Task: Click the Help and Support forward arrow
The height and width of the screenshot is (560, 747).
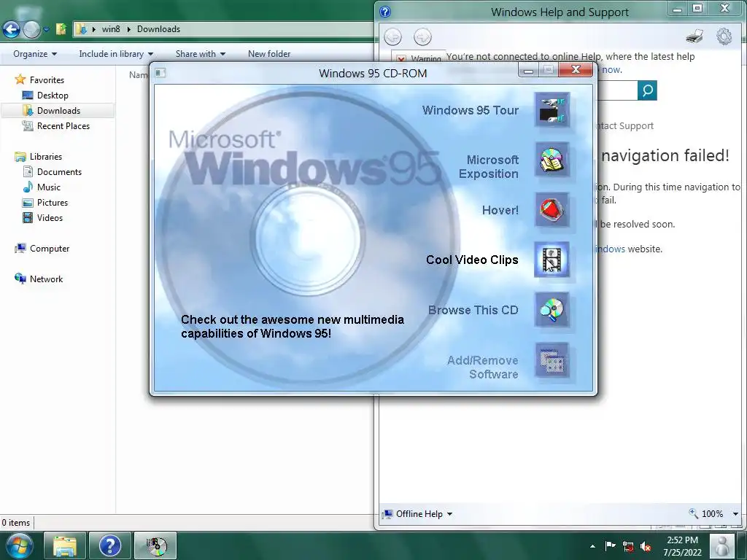Action: (x=422, y=36)
